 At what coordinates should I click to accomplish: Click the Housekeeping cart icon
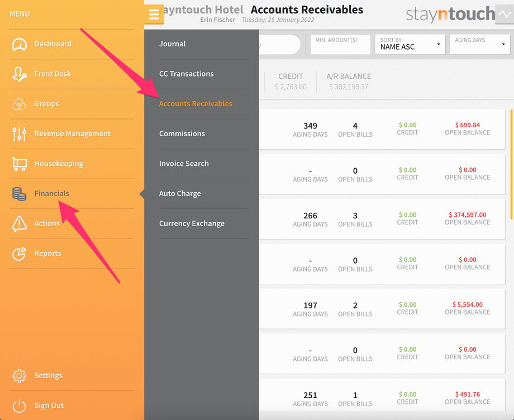pos(20,164)
